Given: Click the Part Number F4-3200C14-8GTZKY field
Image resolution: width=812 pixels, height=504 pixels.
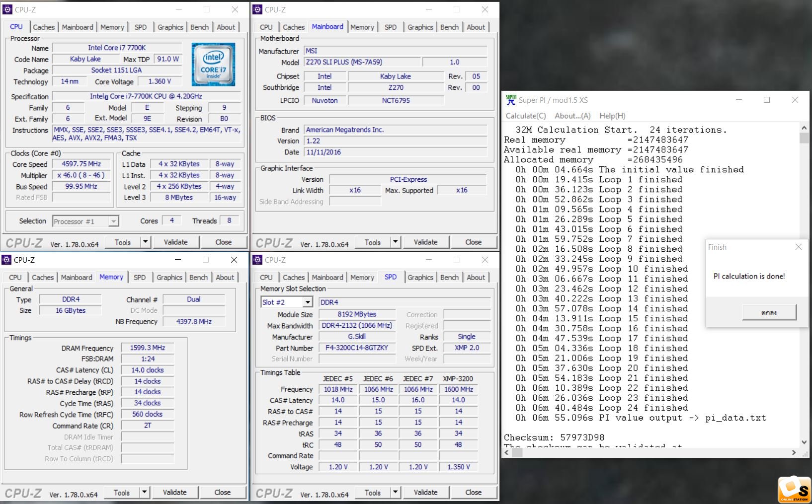Looking at the screenshot, I should point(357,348).
